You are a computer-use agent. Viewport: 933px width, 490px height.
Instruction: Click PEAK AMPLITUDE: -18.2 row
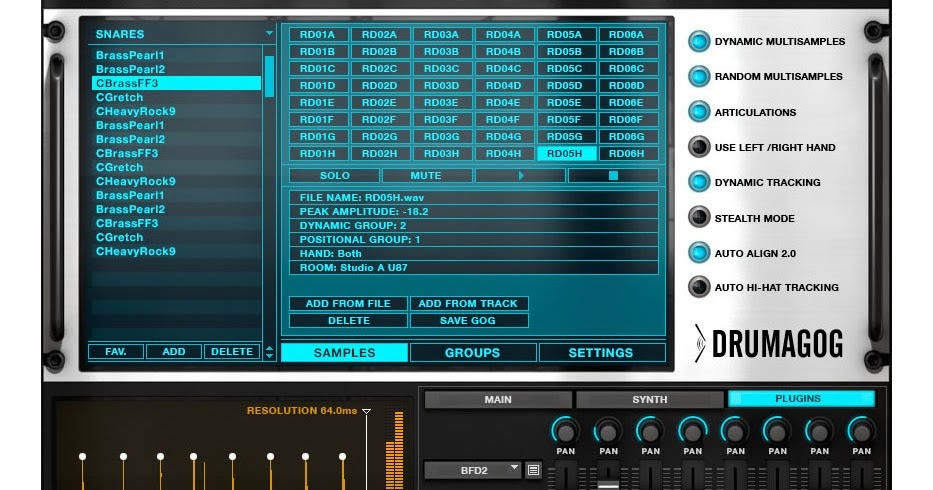point(474,211)
